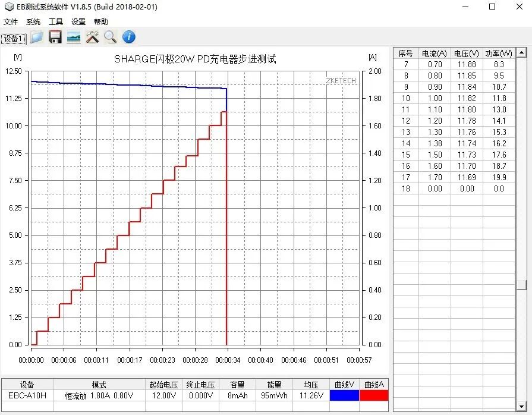The image size is (532, 415).
Task: Select power cell 17.6 in row 15
Action: 499,155
